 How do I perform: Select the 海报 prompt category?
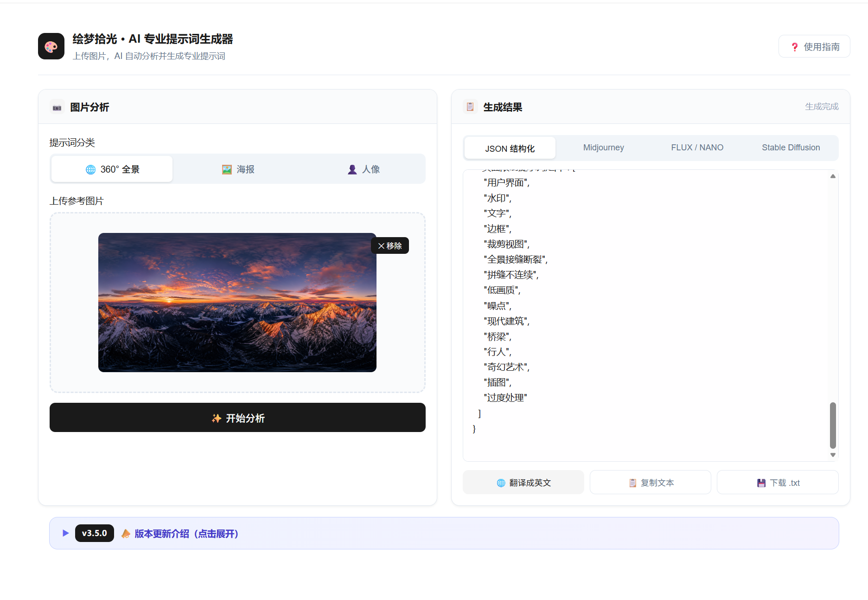click(x=238, y=169)
